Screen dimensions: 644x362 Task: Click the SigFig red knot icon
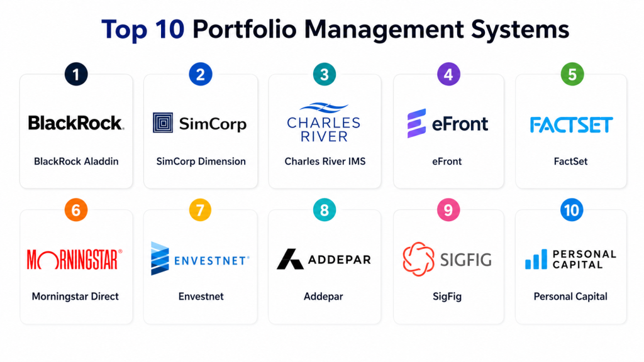(x=419, y=258)
